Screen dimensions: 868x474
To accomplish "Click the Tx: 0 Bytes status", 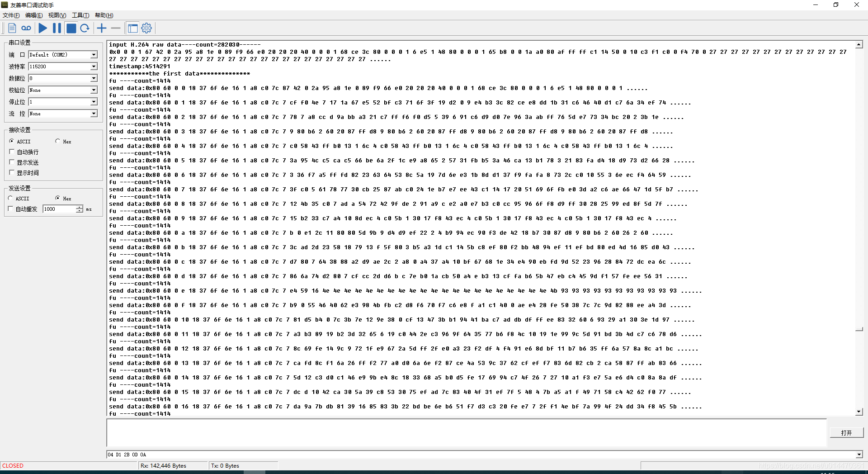I will coord(225,466).
